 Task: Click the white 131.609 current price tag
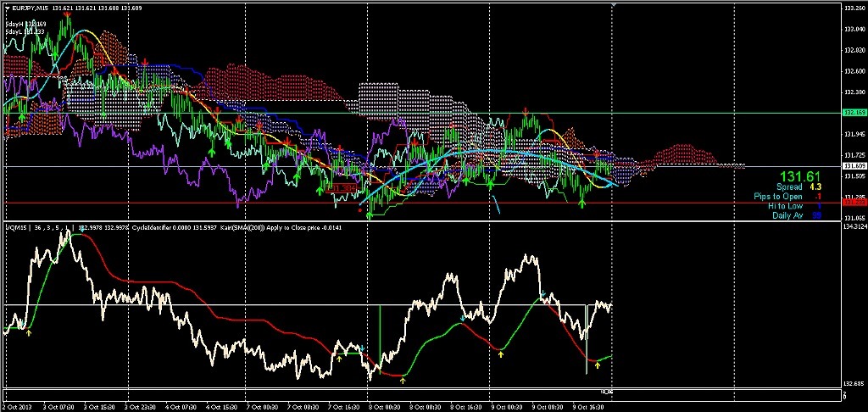pos(854,166)
